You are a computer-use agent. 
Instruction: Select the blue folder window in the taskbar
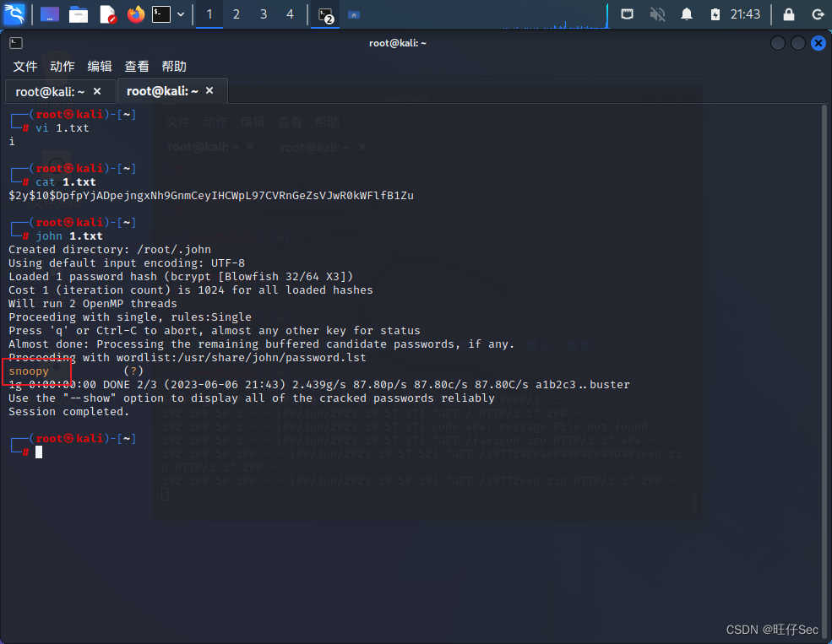tap(354, 15)
